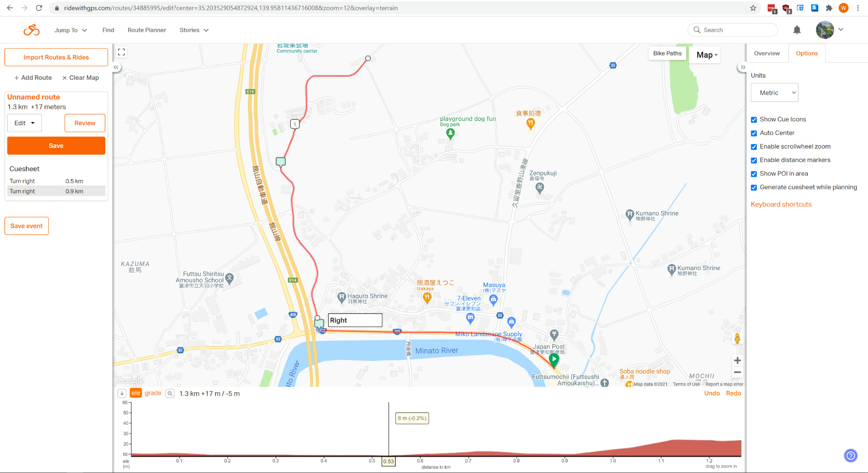868x473 pixels.
Task: Disable Generate cuesheet while planning
Action: click(x=754, y=188)
